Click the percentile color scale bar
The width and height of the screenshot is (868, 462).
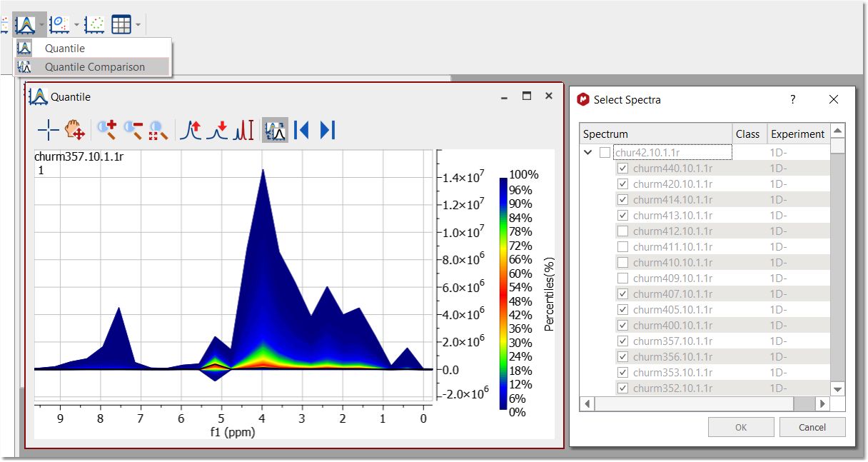click(x=503, y=293)
